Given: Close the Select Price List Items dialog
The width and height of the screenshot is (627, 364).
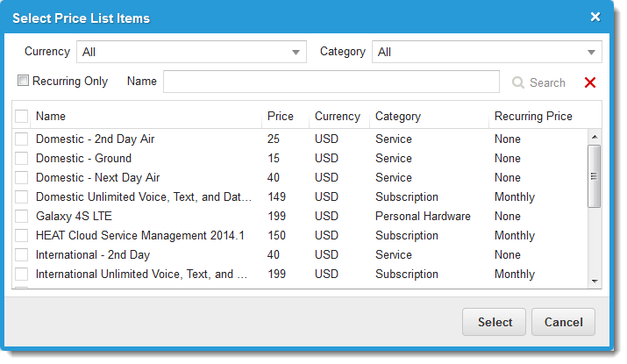Looking at the screenshot, I should [x=595, y=17].
